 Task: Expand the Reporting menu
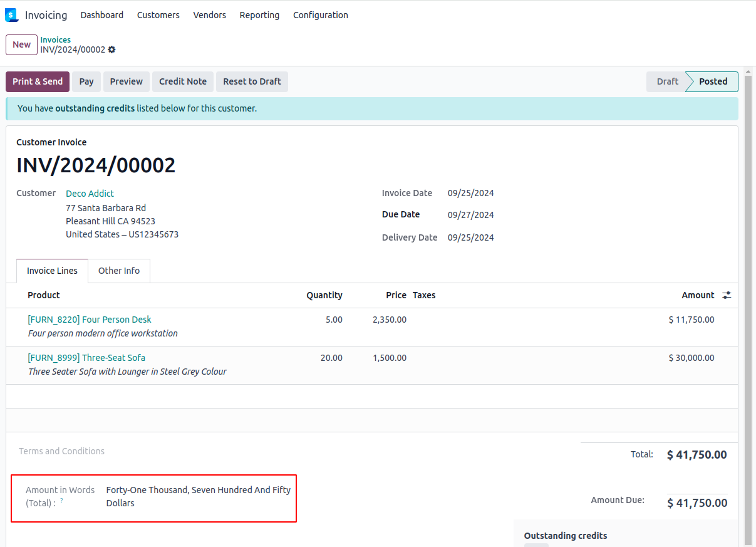point(259,15)
